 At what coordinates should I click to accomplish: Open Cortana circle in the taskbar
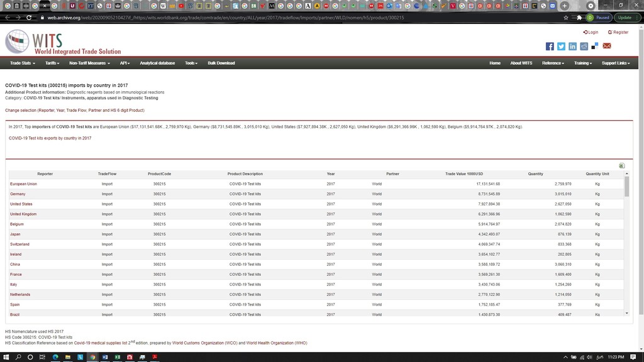click(30, 357)
